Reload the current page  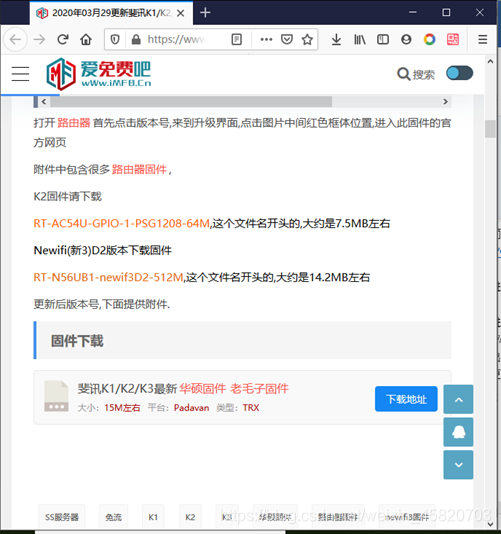click(x=63, y=40)
